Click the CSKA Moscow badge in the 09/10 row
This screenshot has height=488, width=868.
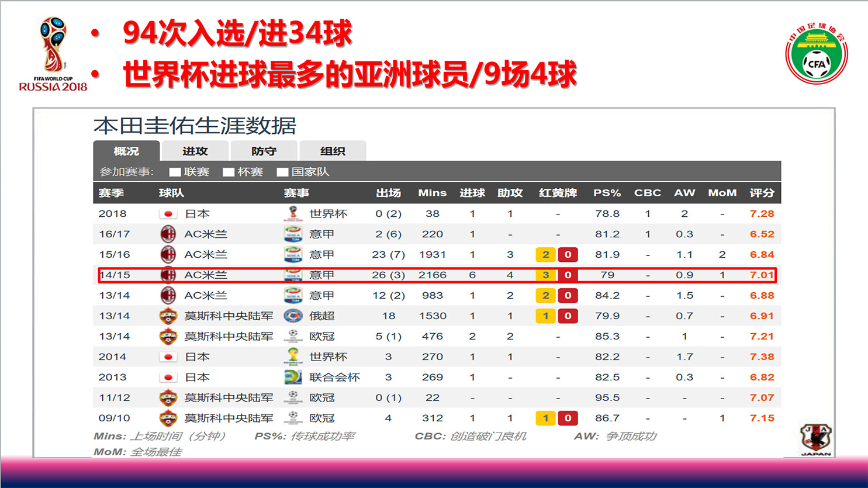pyautogui.click(x=168, y=418)
